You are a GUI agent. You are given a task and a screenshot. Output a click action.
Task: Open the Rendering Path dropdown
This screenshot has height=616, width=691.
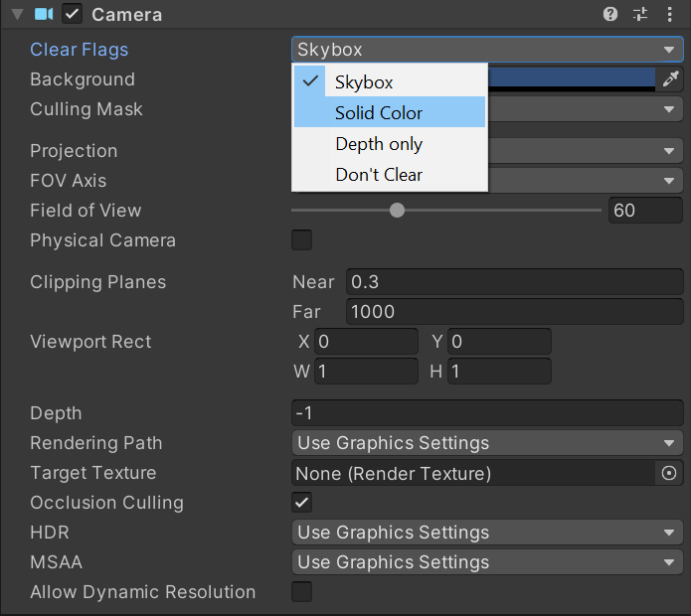(487, 443)
